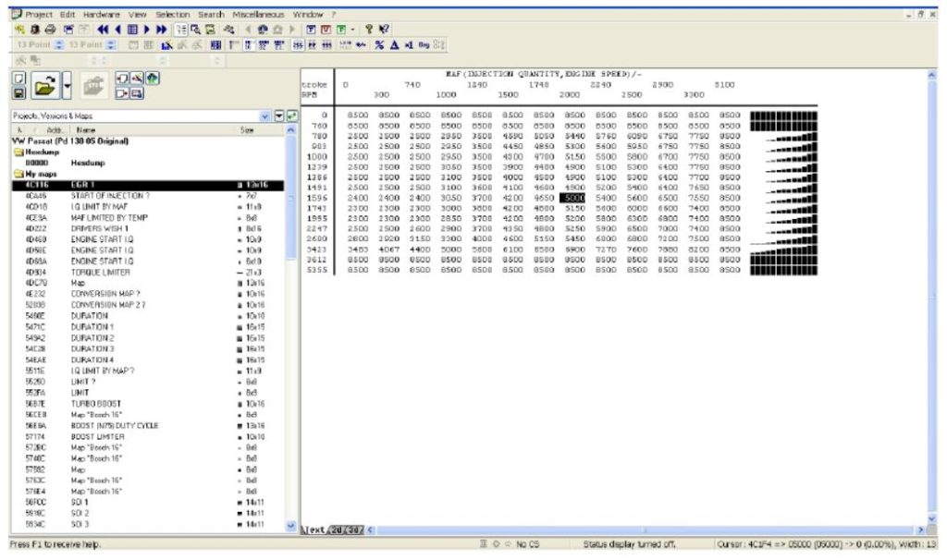Click the save disk icon in left panel
This screenshot has width=947, height=560.
pos(18,92)
